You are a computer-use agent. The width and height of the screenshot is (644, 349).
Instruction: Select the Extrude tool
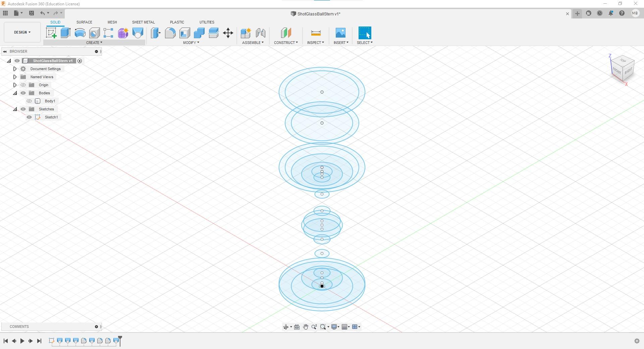[x=65, y=33]
